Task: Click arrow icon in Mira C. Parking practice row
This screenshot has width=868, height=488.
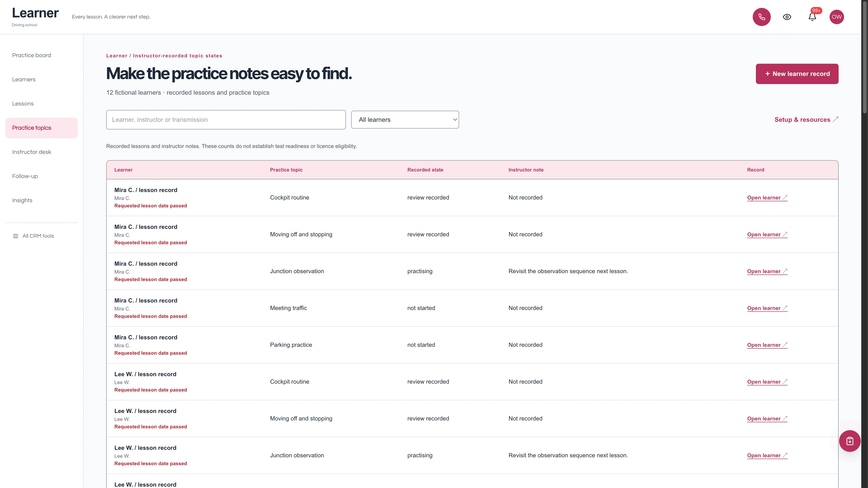Action: (x=785, y=345)
